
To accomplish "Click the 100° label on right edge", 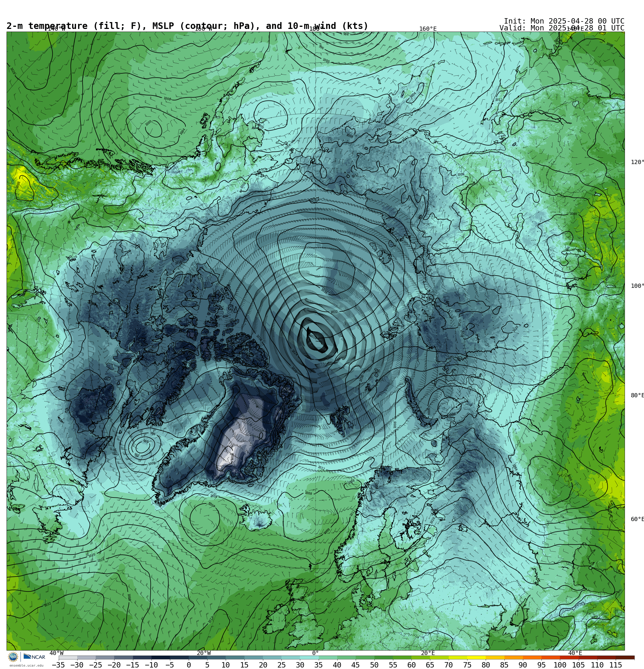I will point(637,286).
